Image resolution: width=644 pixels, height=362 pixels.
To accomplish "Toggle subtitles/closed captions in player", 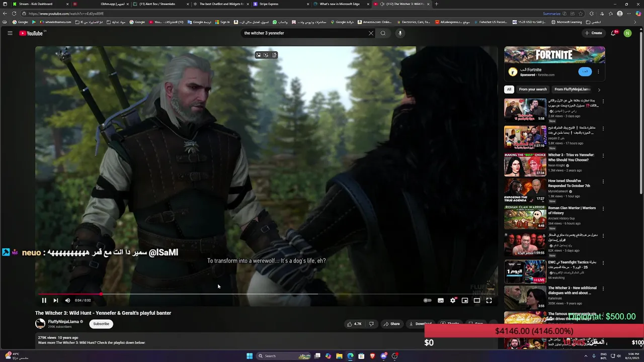I will click(x=441, y=300).
